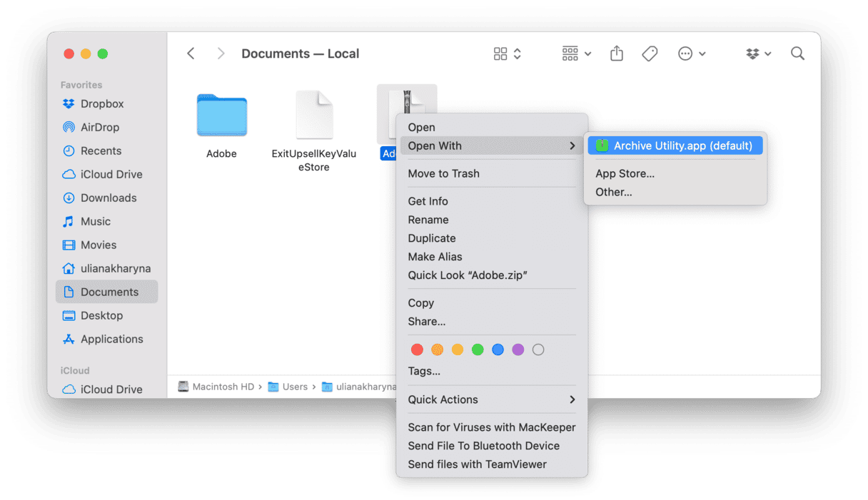Viewport: 868px width, 500px height.
Task: Select Move to Trash from context menu
Action: [443, 173]
